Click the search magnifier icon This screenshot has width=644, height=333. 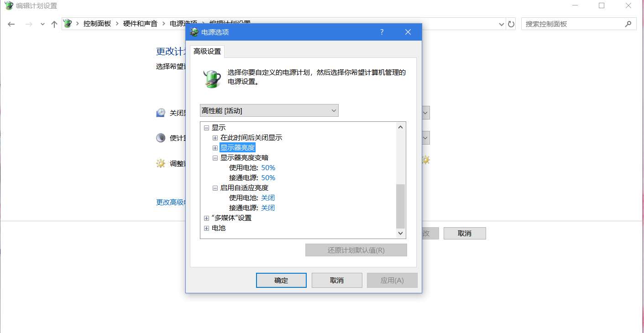[x=628, y=24]
